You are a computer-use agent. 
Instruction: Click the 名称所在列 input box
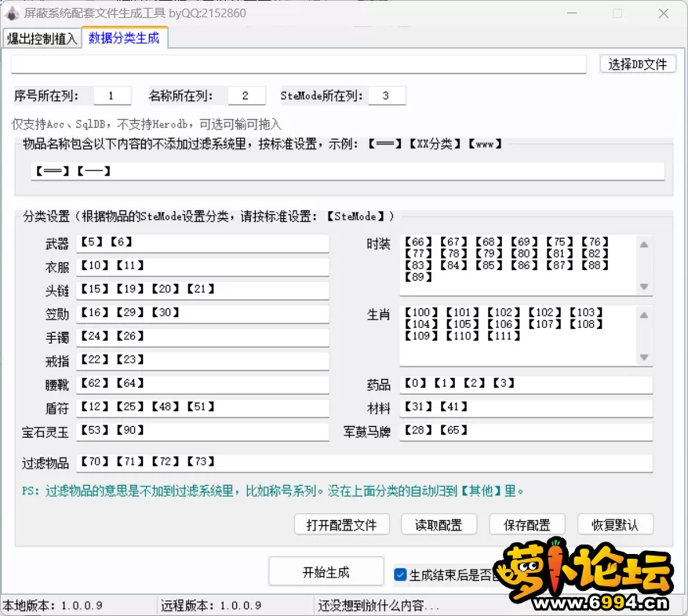(x=246, y=96)
